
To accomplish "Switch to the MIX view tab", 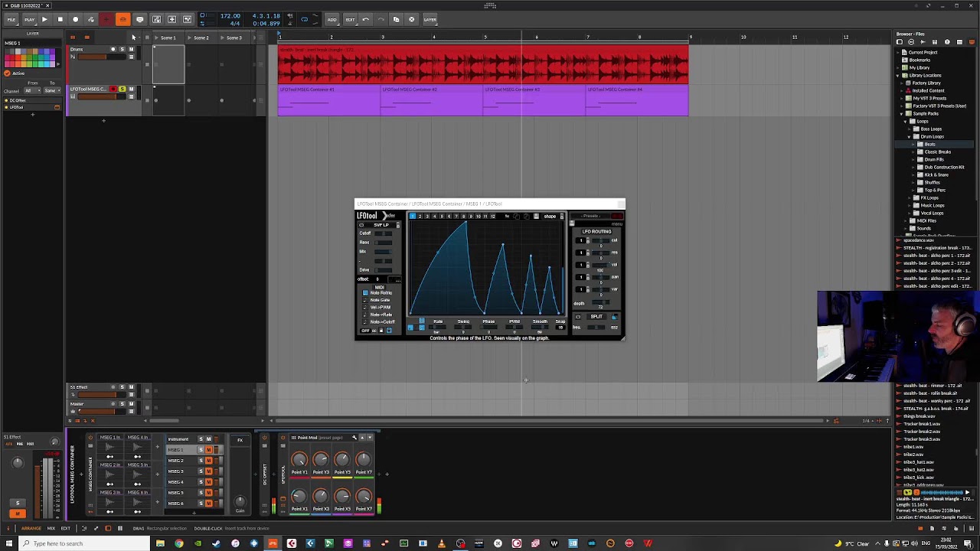I will (51, 528).
